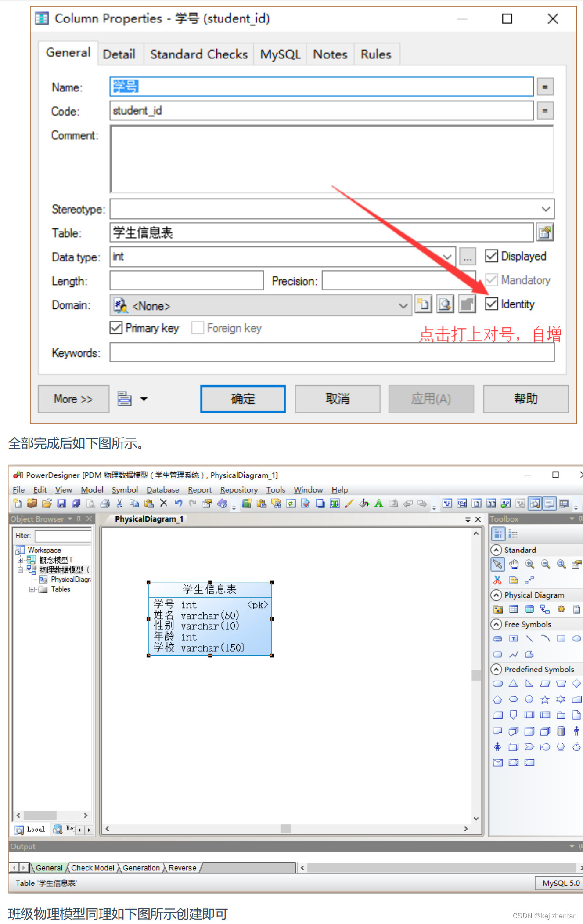The height and width of the screenshot is (924, 583).
Task: Click the Object Browser horizontal scrollbar thumb
Action: point(40,815)
